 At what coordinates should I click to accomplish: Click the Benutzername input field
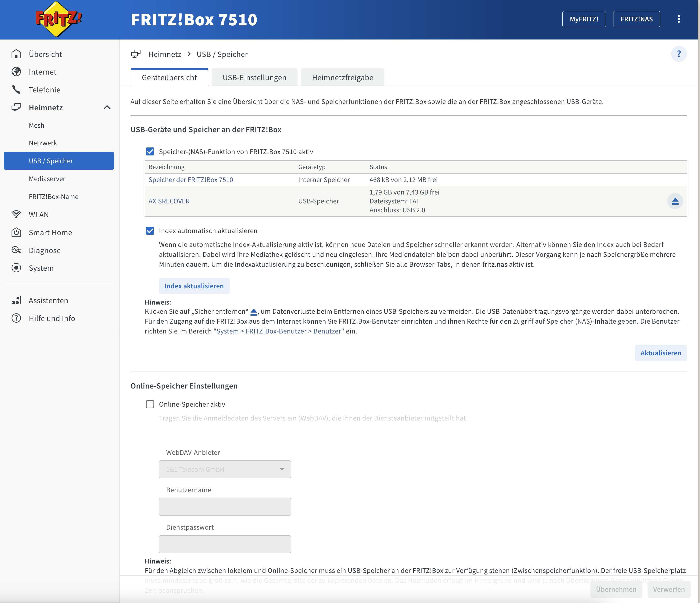point(225,506)
